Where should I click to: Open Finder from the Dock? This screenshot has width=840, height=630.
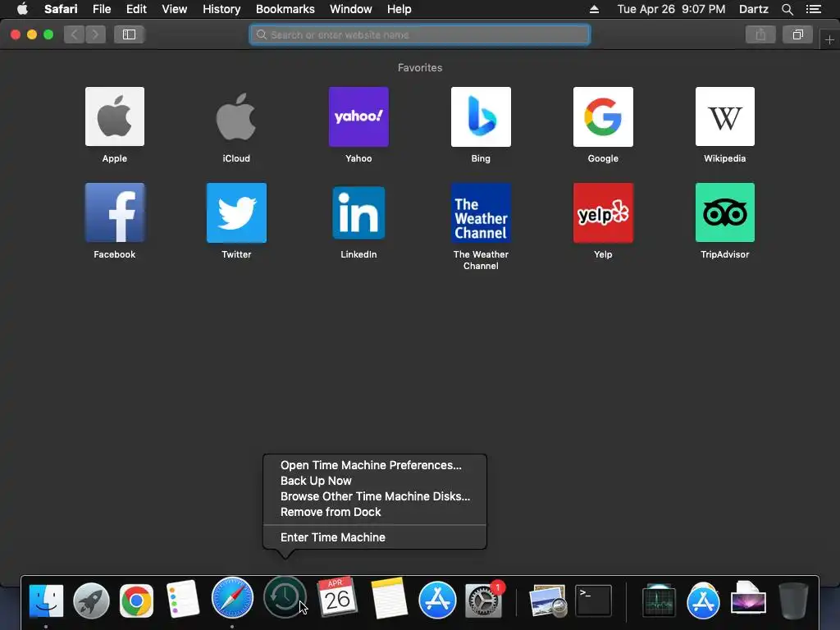tap(46, 600)
